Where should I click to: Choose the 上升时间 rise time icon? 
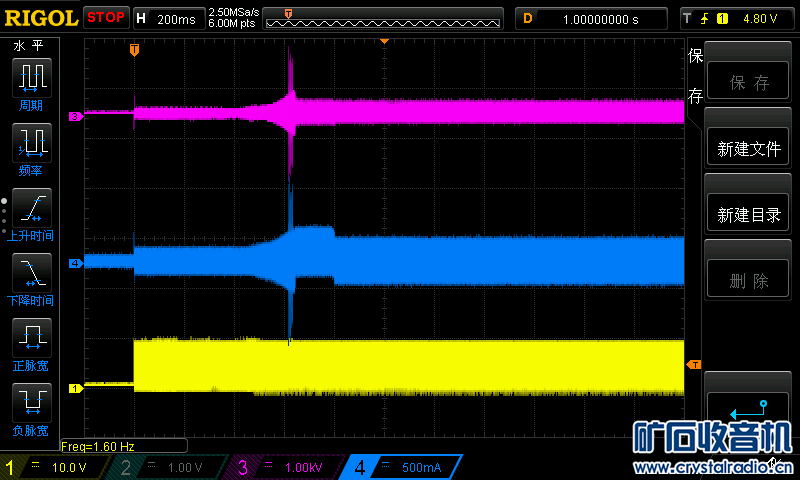(x=32, y=207)
